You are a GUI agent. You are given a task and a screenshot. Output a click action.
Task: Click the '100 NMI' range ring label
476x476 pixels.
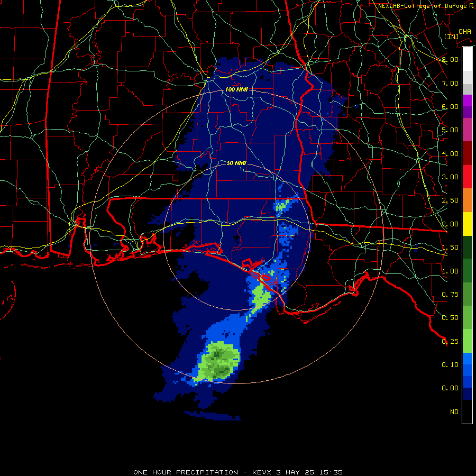(x=236, y=89)
